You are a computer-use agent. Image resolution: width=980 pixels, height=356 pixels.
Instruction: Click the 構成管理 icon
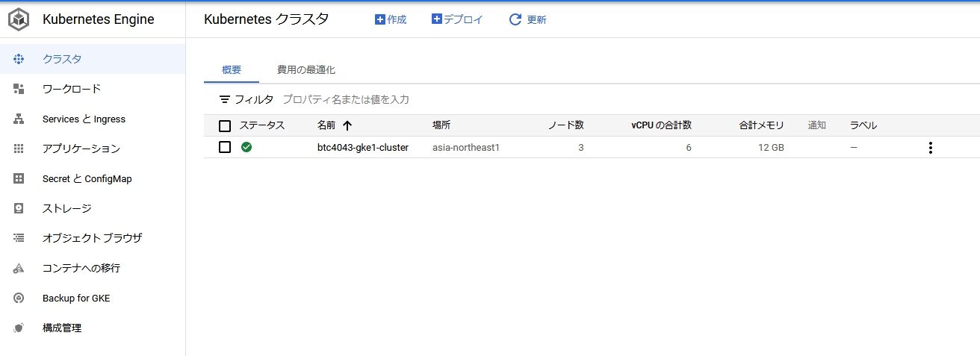(19, 328)
